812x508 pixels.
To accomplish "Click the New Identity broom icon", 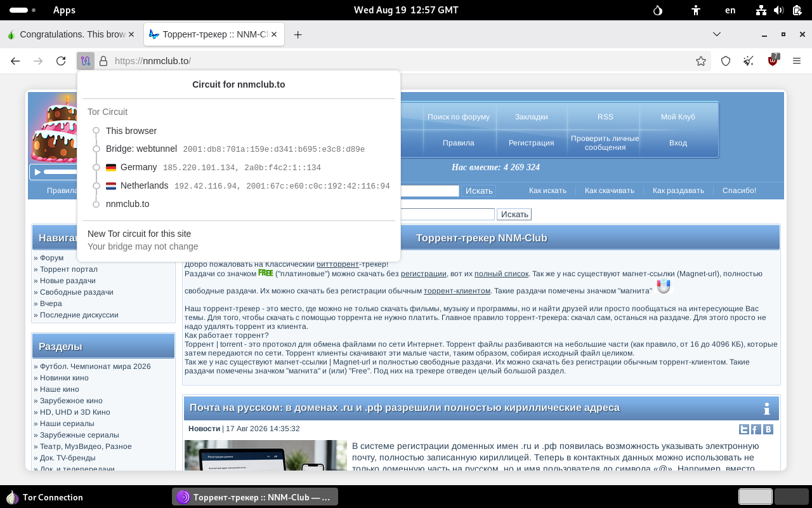I will [x=749, y=61].
